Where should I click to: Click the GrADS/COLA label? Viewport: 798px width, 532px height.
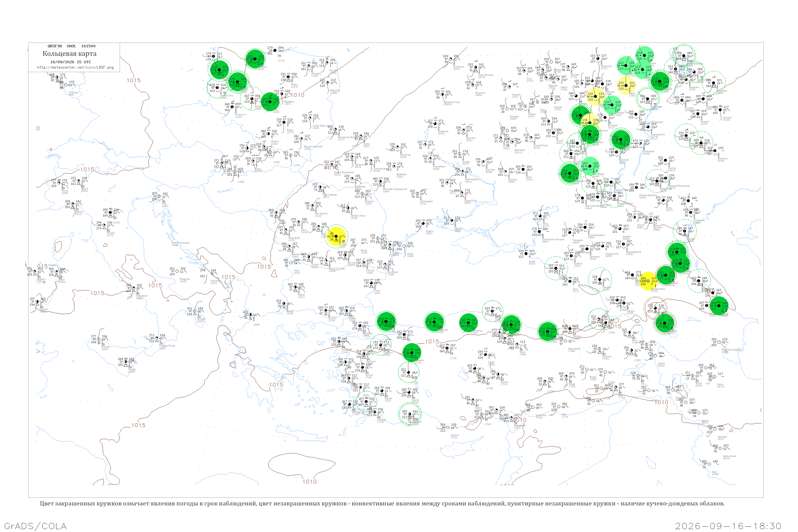click(x=35, y=526)
